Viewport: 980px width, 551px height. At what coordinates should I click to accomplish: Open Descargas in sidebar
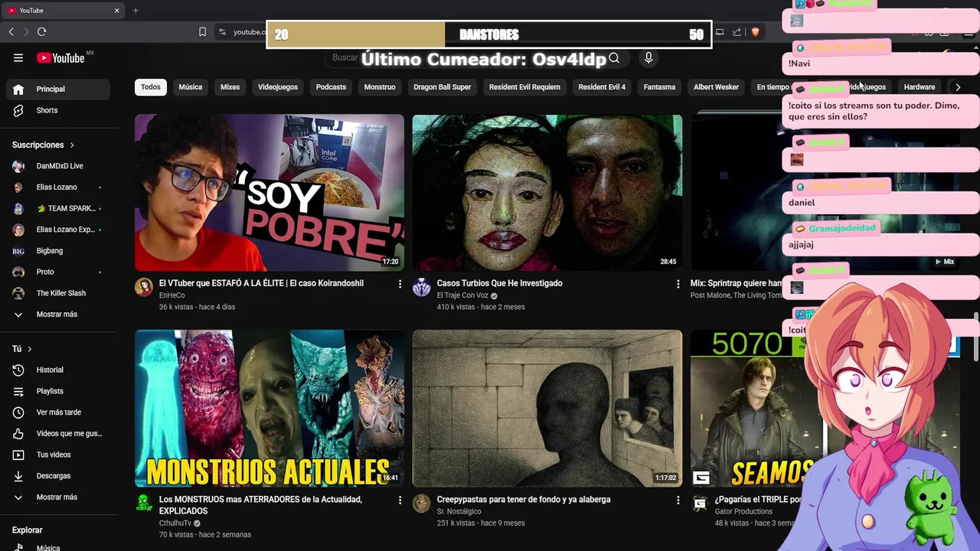point(58,476)
